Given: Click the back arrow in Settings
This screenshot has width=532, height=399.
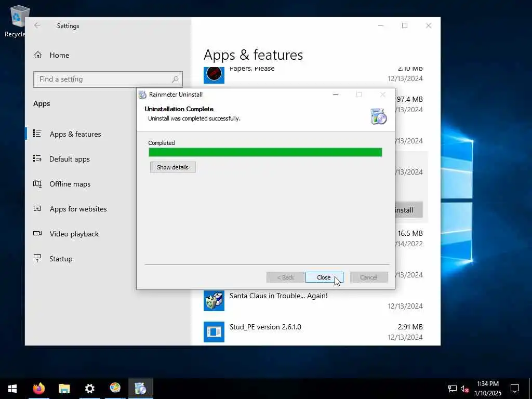Looking at the screenshot, I should pyautogui.click(x=37, y=25).
